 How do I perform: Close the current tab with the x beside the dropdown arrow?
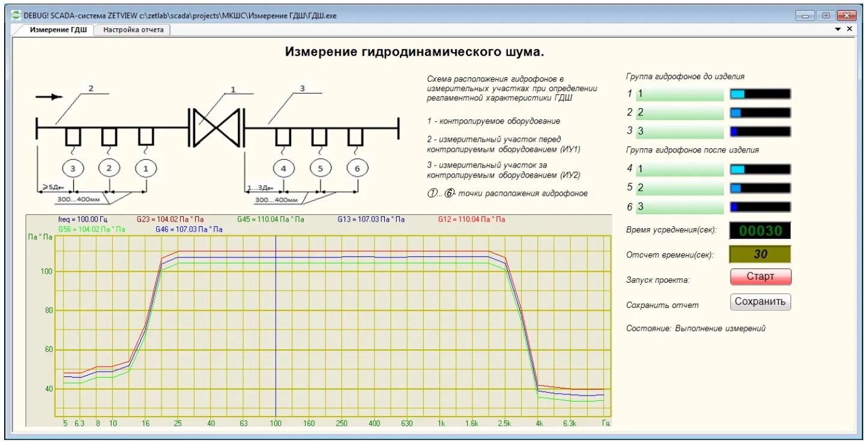pyautogui.click(x=849, y=29)
